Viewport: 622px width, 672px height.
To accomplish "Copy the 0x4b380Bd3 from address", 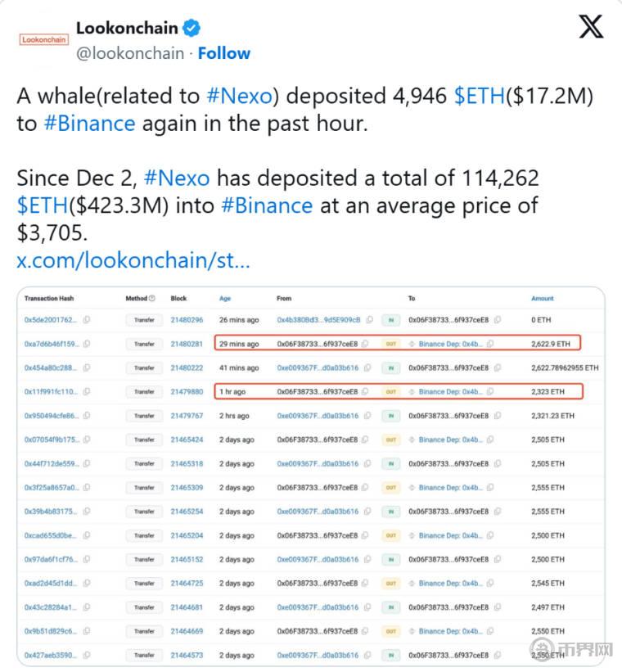I will tap(370, 320).
